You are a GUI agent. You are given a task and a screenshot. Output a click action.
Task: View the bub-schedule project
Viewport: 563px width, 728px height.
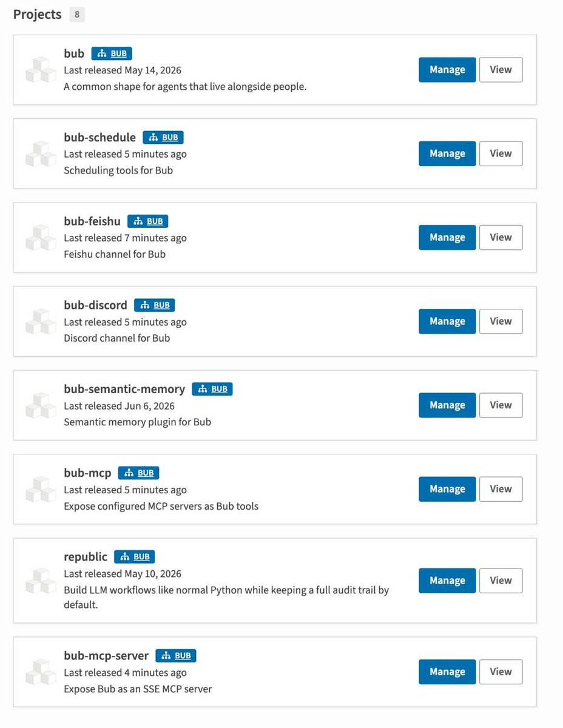[x=501, y=153]
